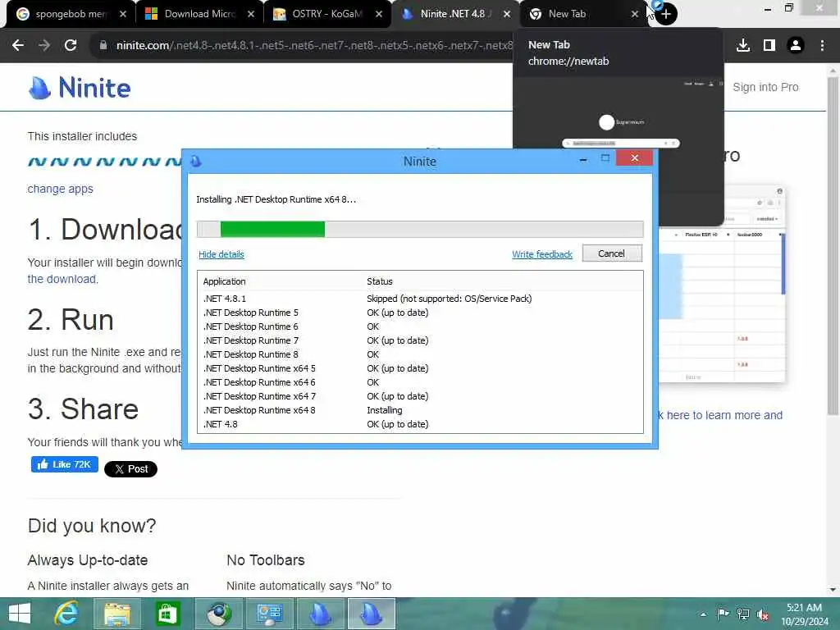Open the Chromium browser taskbar icon
Image resolution: width=840 pixels, height=630 pixels.
click(218, 614)
